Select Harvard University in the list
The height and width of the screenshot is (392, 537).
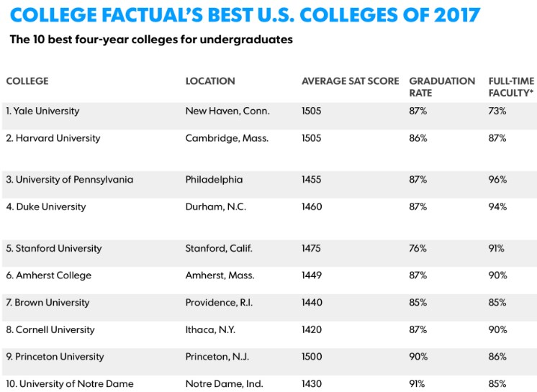pos(53,138)
